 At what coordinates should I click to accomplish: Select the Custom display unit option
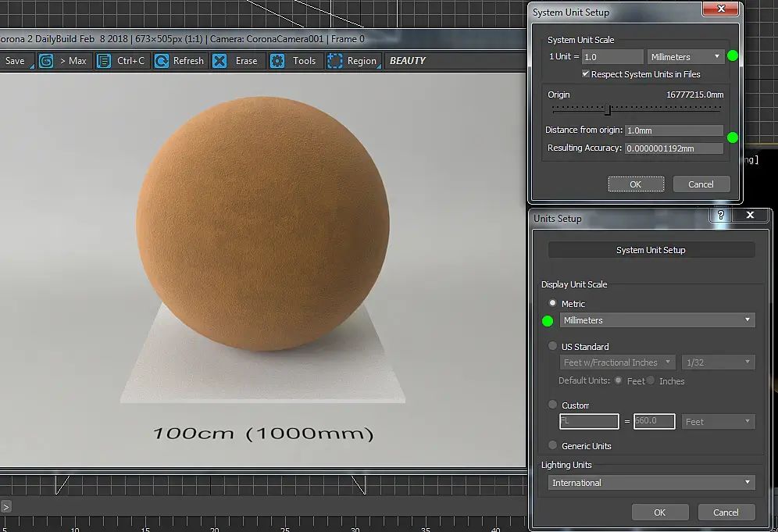(x=553, y=405)
